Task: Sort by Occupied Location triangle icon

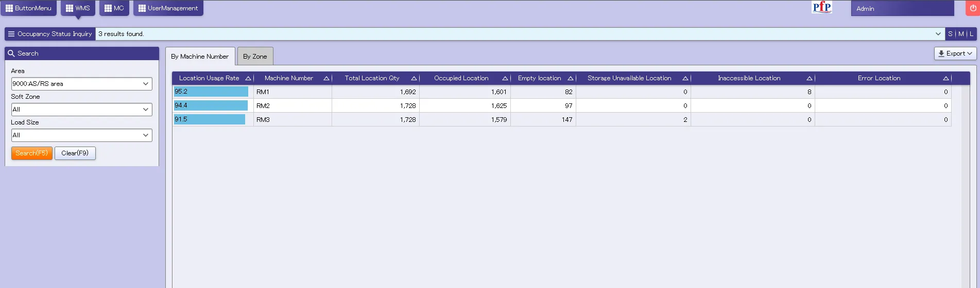Action: [505, 79]
